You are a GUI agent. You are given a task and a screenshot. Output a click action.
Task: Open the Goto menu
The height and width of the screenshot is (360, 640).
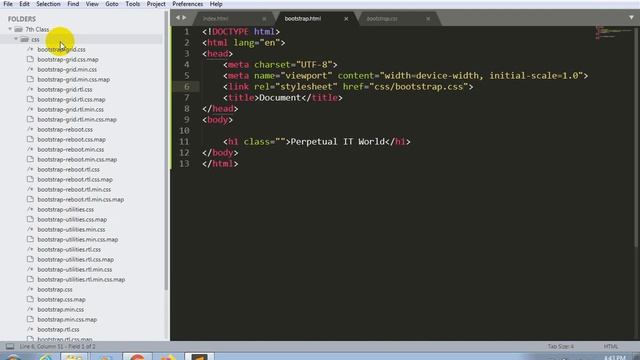tap(111, 4)
